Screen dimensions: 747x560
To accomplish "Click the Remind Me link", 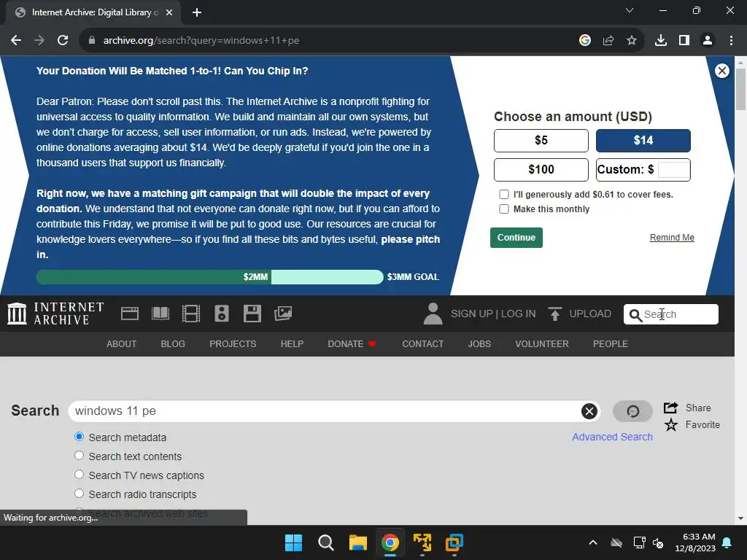I will pos(672,238).
